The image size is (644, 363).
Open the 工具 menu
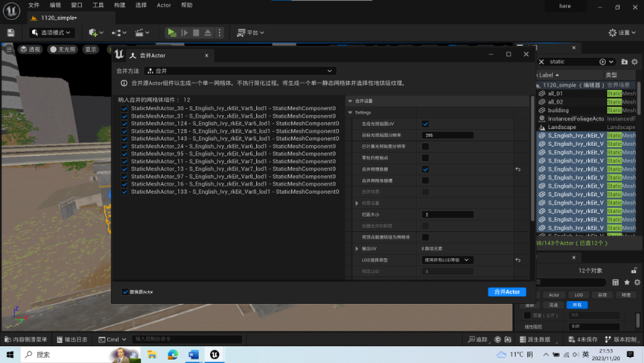click(x=98, y=5)
